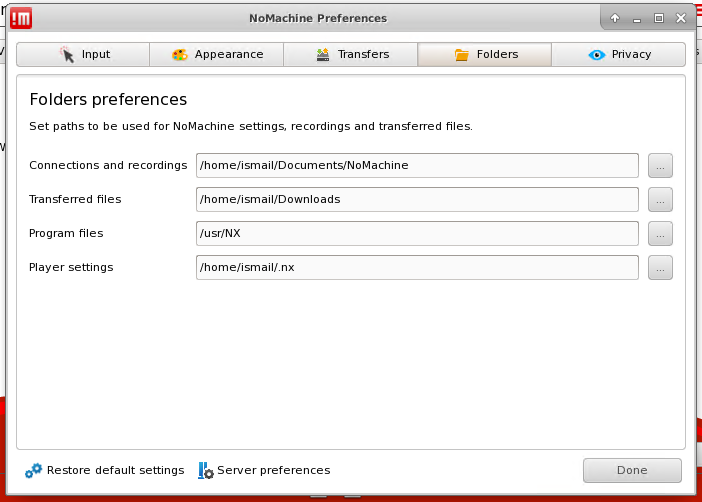Open the Input tab

(x=83, y=55)
